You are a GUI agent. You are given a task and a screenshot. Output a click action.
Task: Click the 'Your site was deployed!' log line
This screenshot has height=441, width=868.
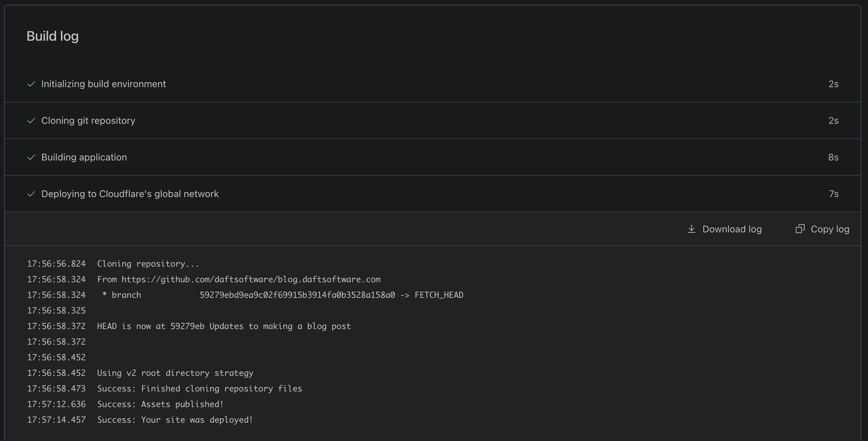(x=175, y=420)
